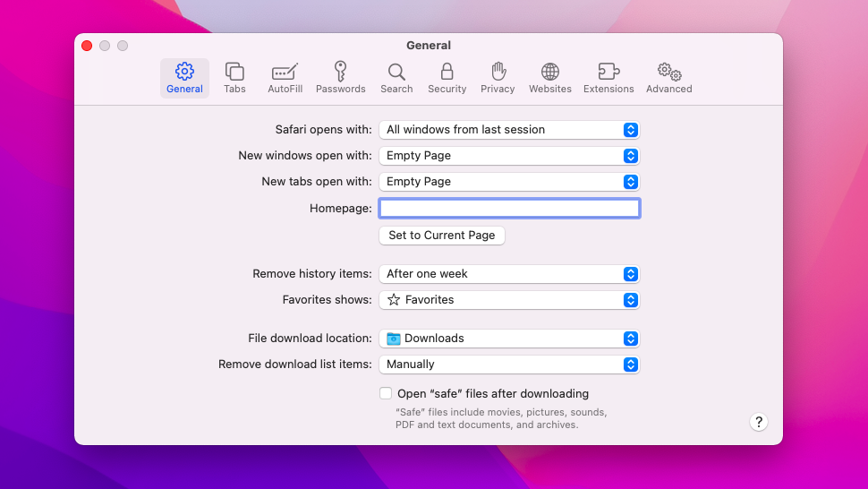Show Advanced preferences with gears icon
Image resolution: width=868 pixels, height=489 pixels.
tap(668, 78)
